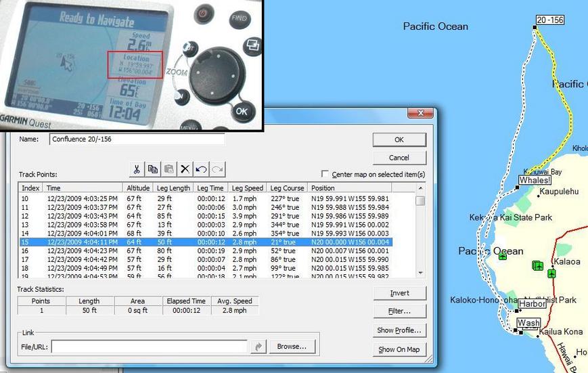This screenshot has height=373, width=588.
Task: Click Show Profile... button
Action: 400,330
